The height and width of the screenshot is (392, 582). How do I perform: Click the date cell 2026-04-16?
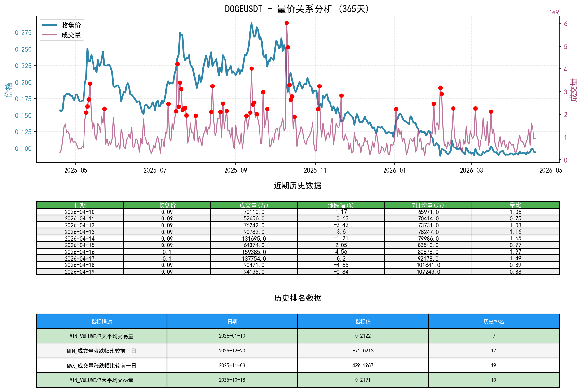[80, 252]
